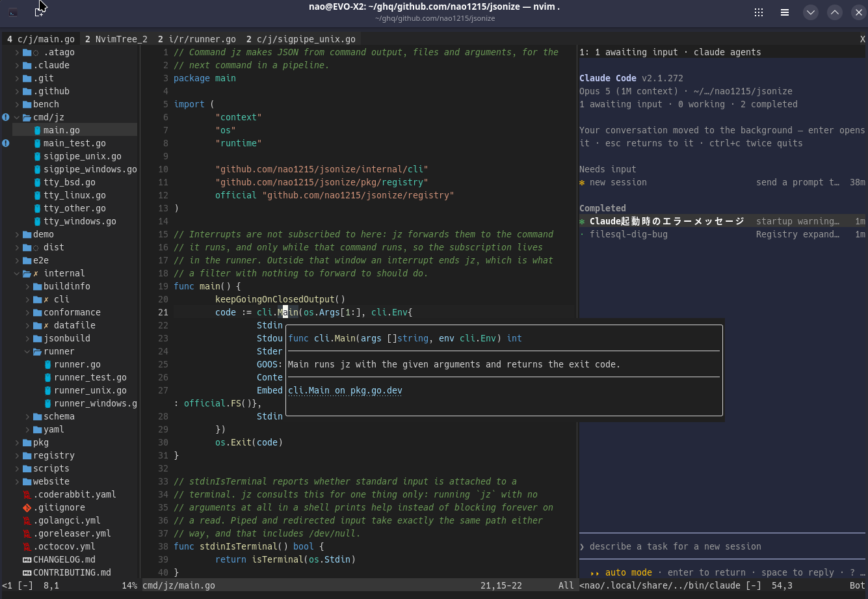The image size is (868, 599).
Task: Expand the .atago folder
Action: (x=17, y=52)
